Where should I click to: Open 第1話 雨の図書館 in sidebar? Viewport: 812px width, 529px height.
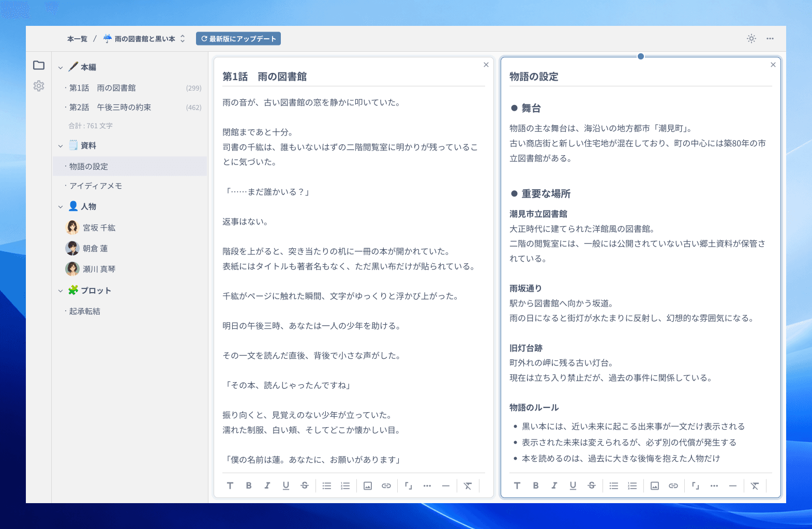[130, 88]
